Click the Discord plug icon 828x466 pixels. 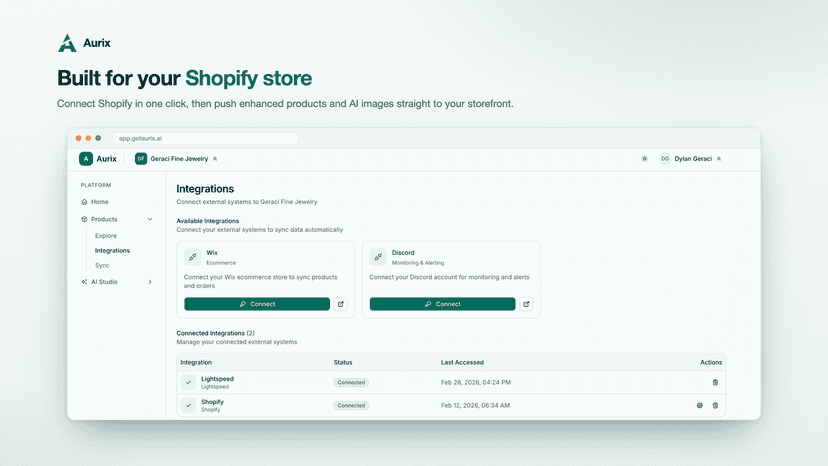coord(378,257)
